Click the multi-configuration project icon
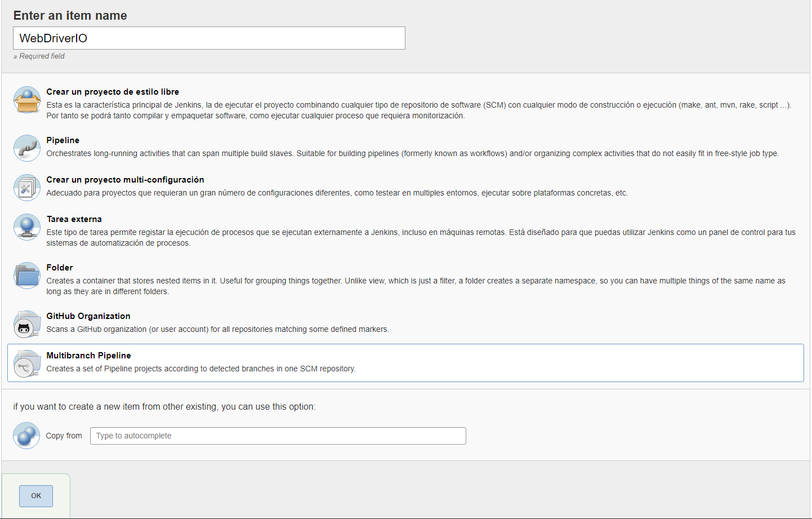 click(27, 188)
